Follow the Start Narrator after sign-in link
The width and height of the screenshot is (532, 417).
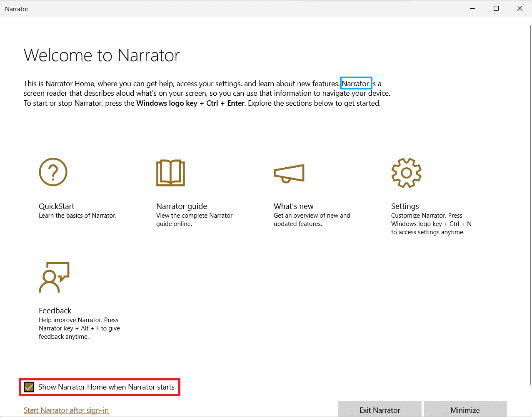click(66, 410)
